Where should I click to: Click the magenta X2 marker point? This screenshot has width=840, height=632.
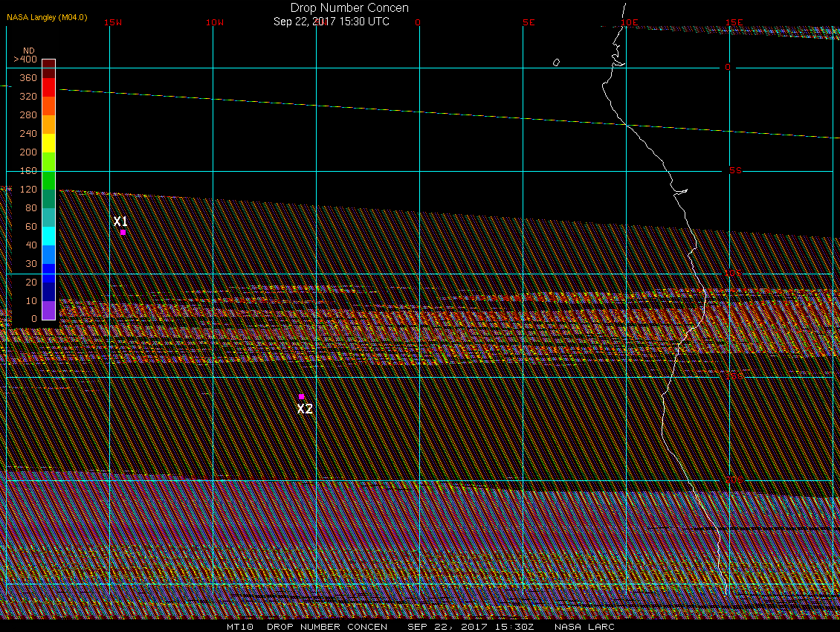tap(301, 397)
